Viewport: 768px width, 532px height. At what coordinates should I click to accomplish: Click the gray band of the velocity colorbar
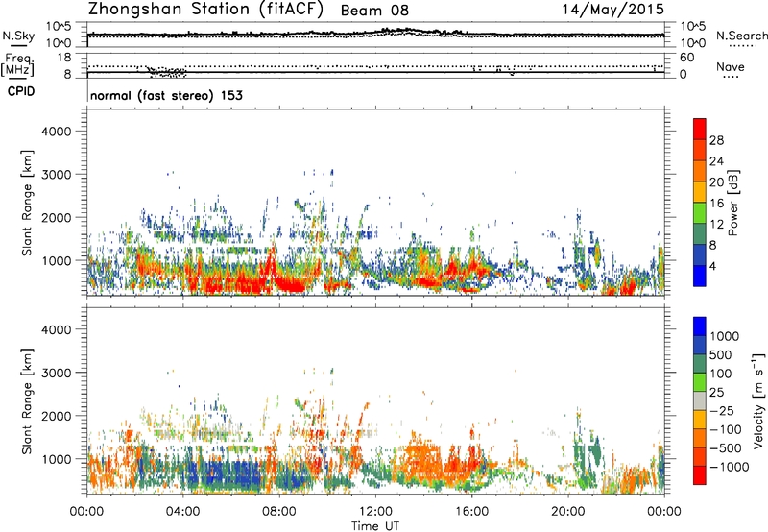[700, 400]
